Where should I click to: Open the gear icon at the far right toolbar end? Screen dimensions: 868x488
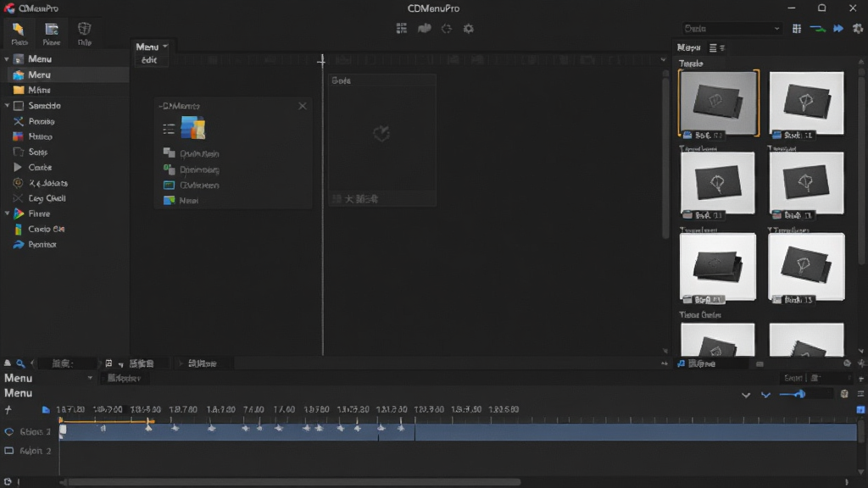pyautogui.click(x=858, y=28)
